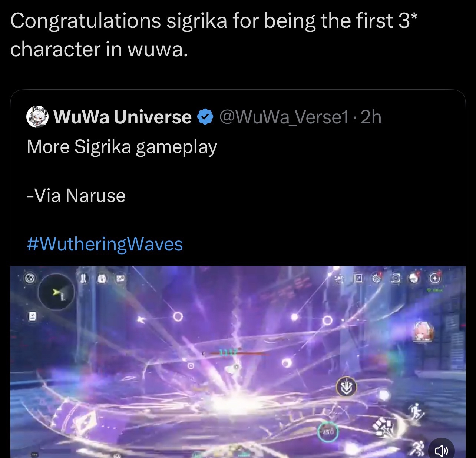Unmute the video with the speaker icon
This screenshot has height=458, width=476.
441,450
